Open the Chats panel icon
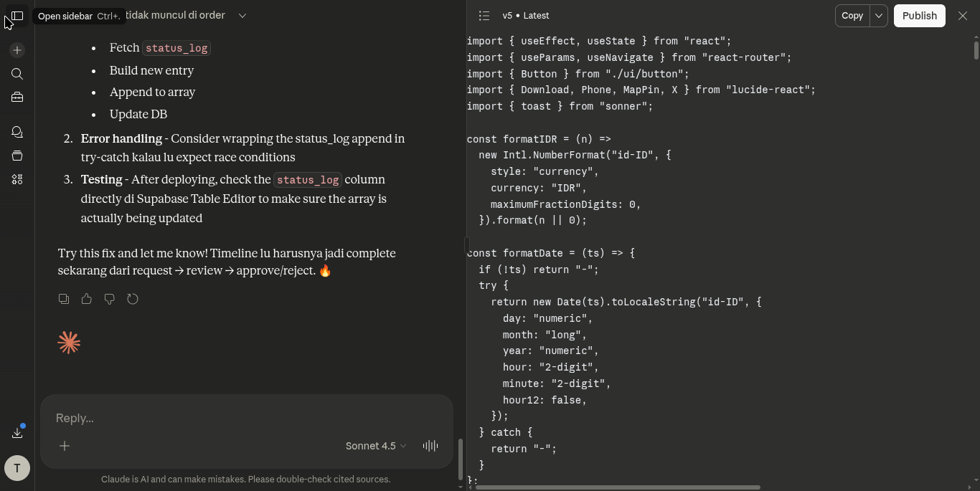 click(17, 132)
